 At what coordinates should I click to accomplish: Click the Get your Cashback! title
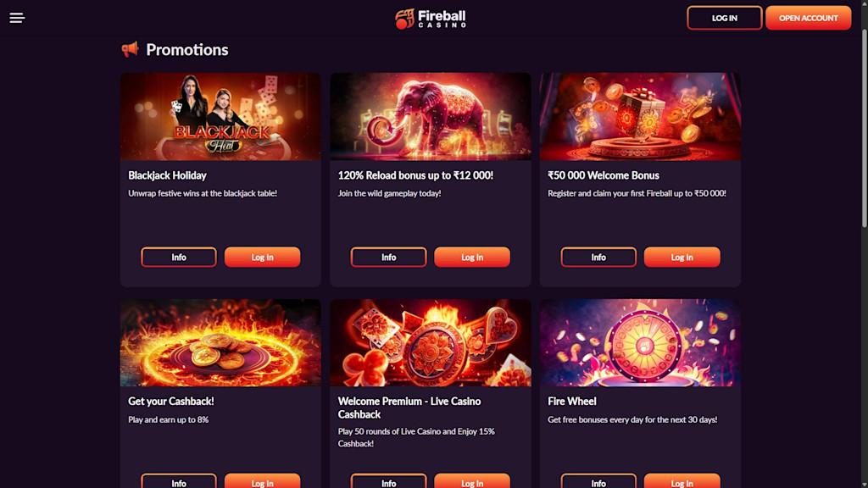(171, 402)
